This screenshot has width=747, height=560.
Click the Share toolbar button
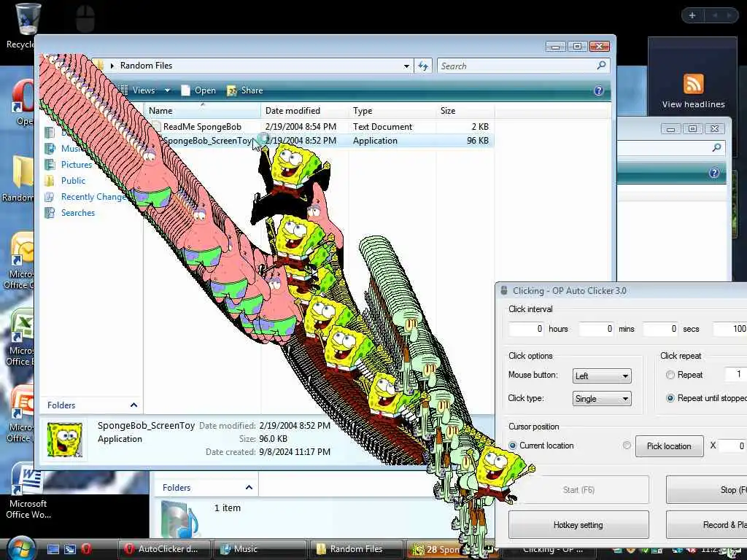tap(245, 90)
